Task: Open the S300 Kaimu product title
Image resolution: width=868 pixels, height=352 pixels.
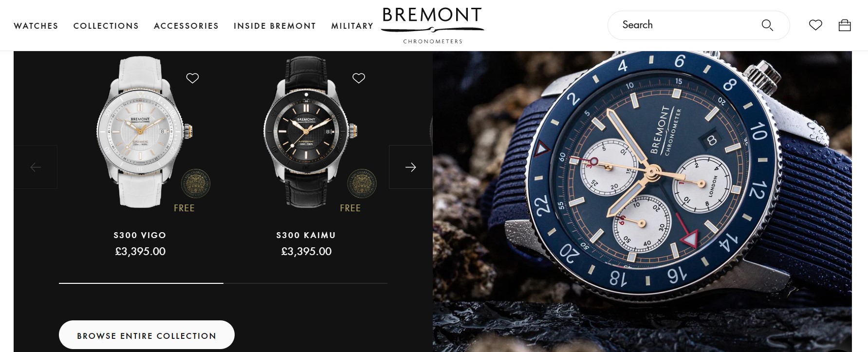Action: pos(306,235)
